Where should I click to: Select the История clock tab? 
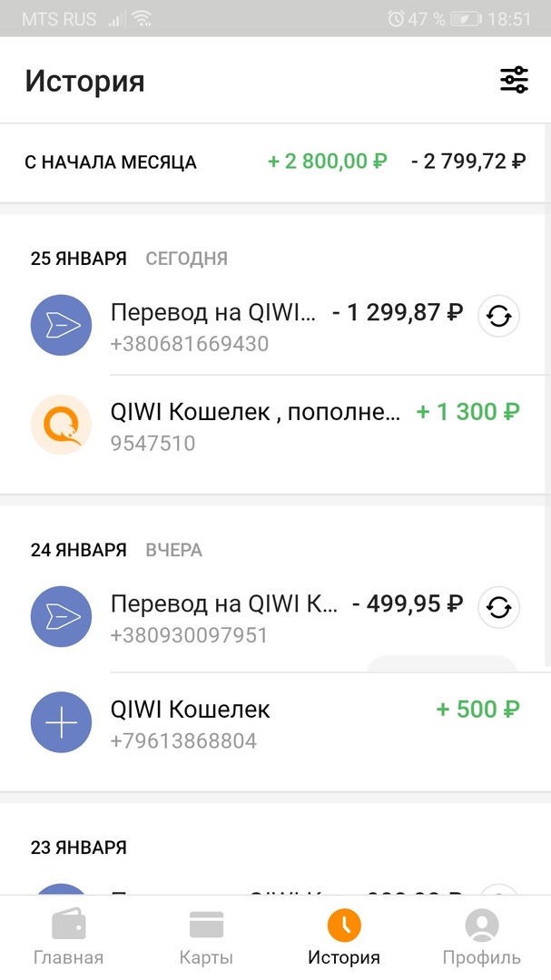click(344, 938)
